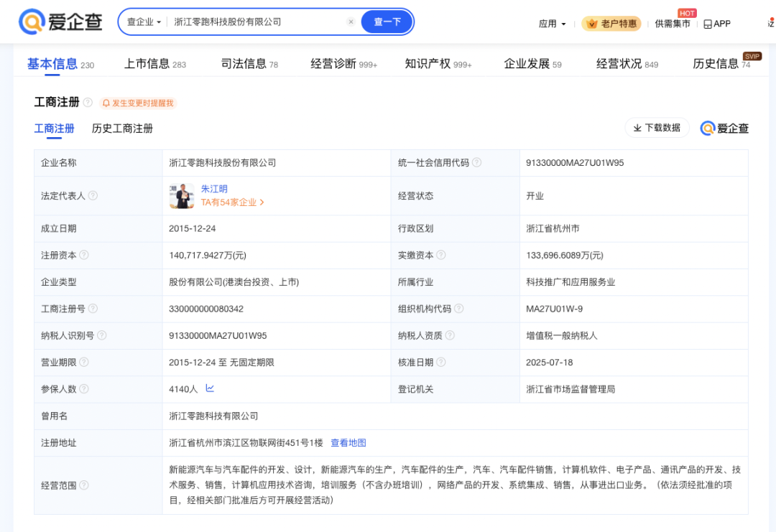Select the 纳税人资质 value 增值税一般纳税人
776x532 pixels.
(562, 336)
